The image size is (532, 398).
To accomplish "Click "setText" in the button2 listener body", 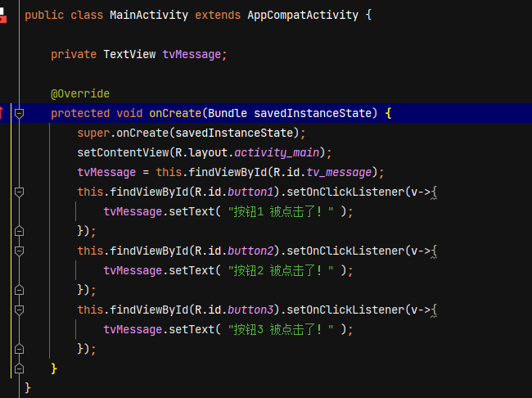I will [x=192, y=270].
